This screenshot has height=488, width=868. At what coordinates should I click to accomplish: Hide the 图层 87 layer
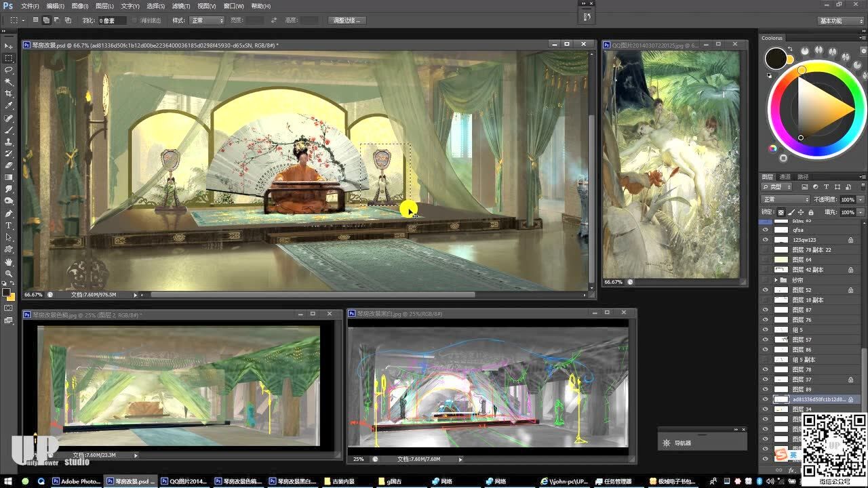tap(766, 310)
